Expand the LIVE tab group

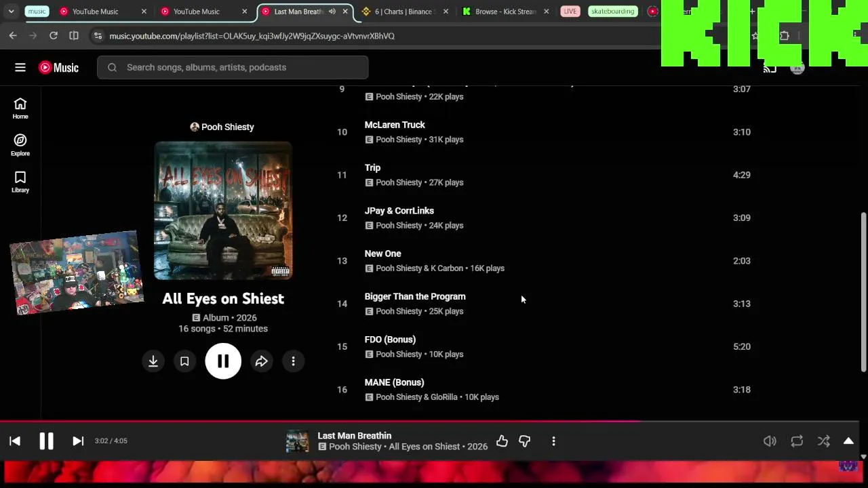coord(570,12)
